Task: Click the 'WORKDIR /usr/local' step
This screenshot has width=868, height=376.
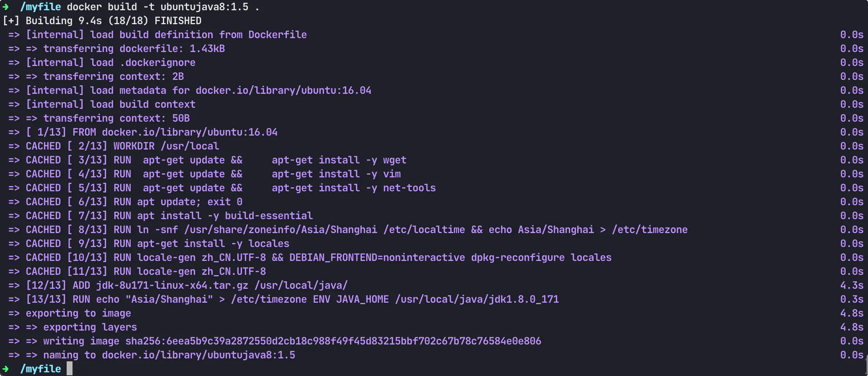Action: [166, 146]
